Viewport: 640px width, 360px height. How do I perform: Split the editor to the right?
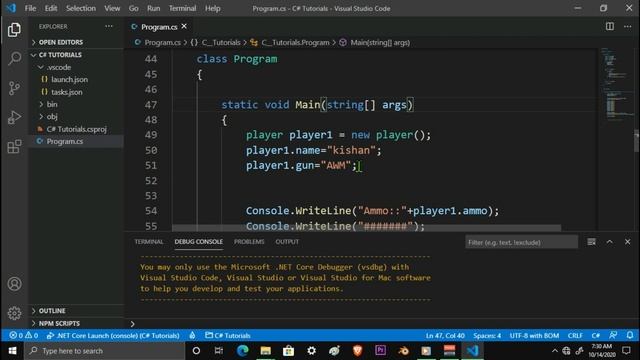click(609, 27)
